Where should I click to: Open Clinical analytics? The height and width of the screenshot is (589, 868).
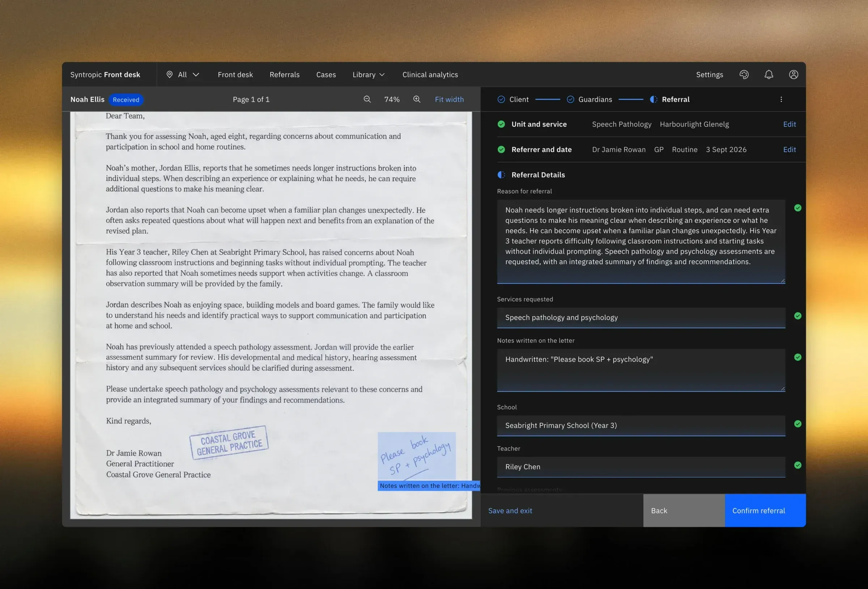click(430, 75)
